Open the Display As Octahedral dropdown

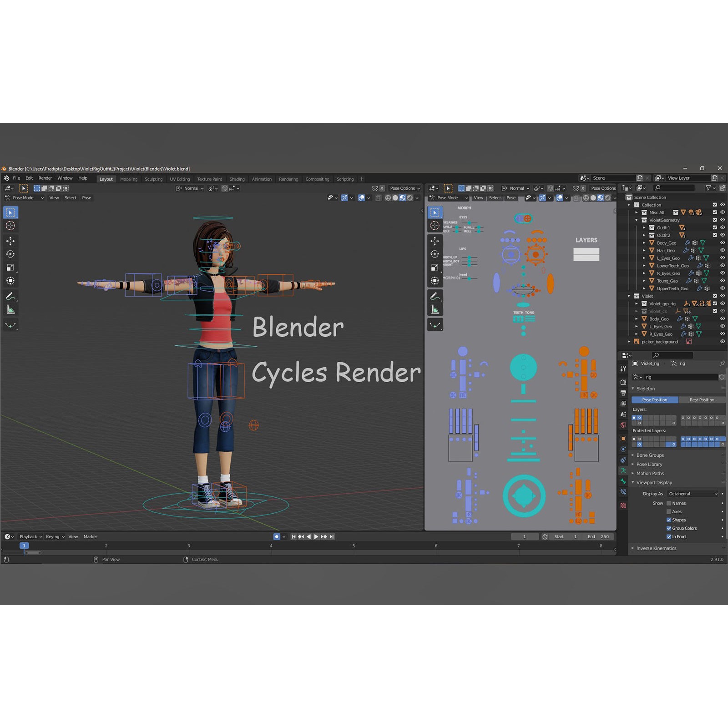coord(693,494)
